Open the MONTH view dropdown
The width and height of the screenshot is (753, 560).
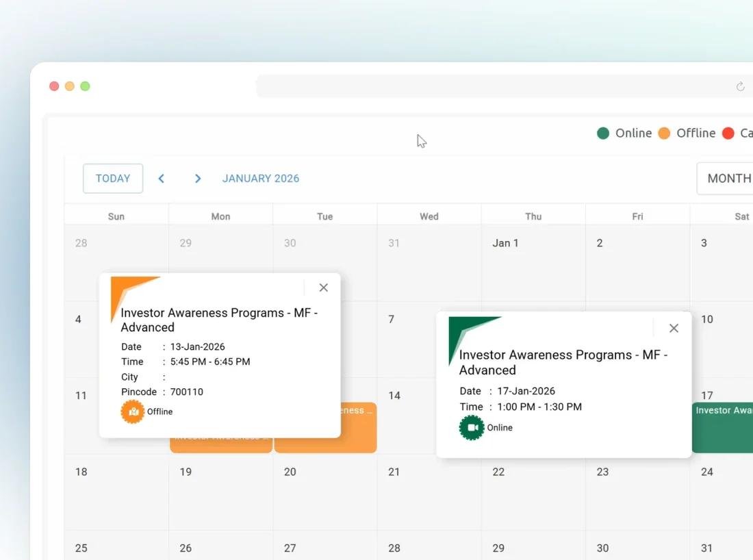[725, 179]
